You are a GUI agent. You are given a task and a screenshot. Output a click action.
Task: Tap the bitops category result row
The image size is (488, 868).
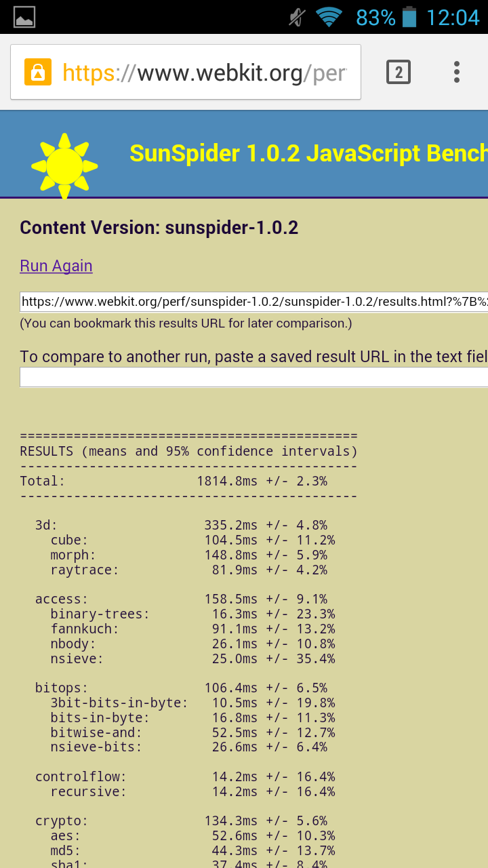181,688
